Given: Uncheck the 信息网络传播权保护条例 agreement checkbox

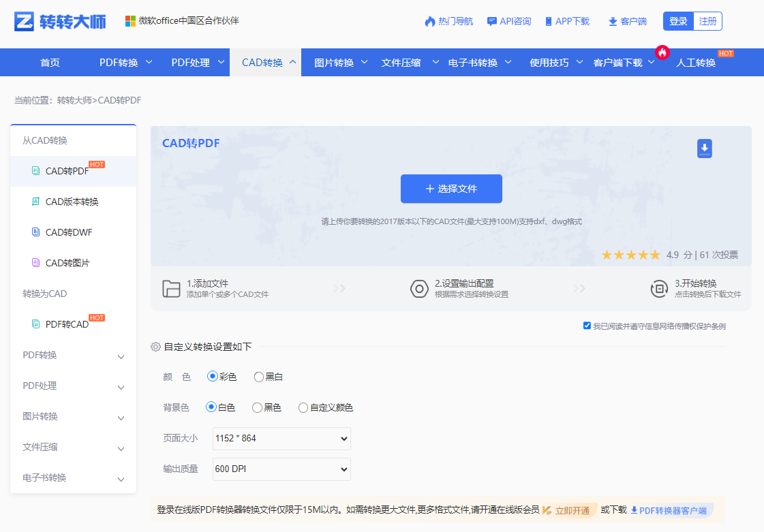Looking at the screenshot, I should [x=587, y=325].
